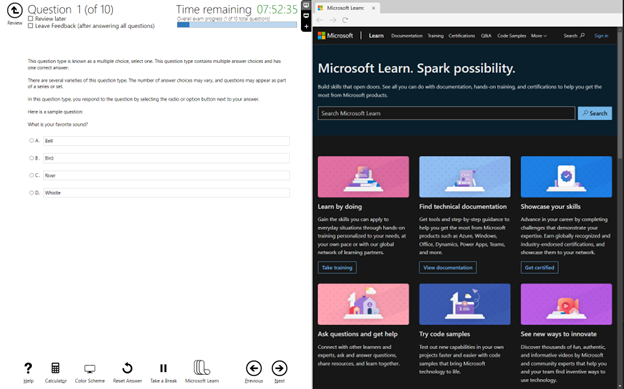Expand the More dropdown in Learn navbar

[x=539, y=36]
